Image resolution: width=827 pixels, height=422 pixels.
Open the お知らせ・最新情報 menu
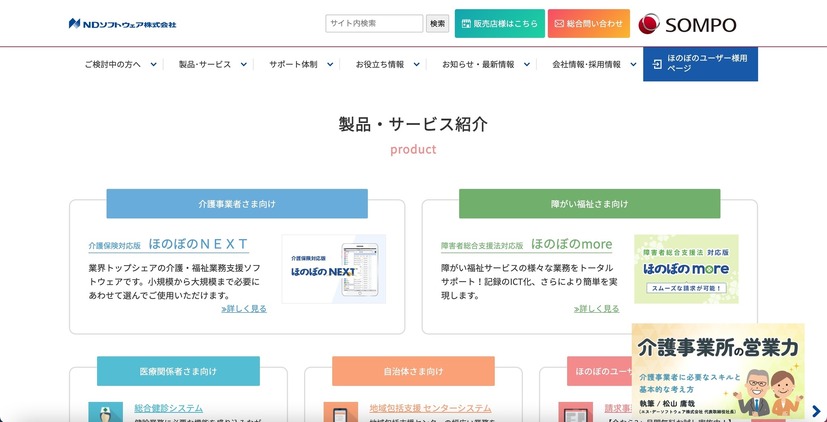tap(484, 64)
